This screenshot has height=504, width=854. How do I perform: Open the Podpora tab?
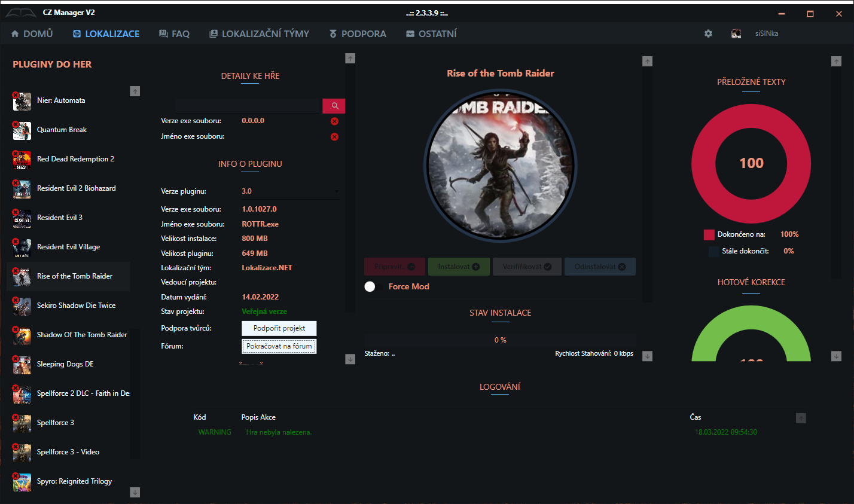[x=358, y=34]
